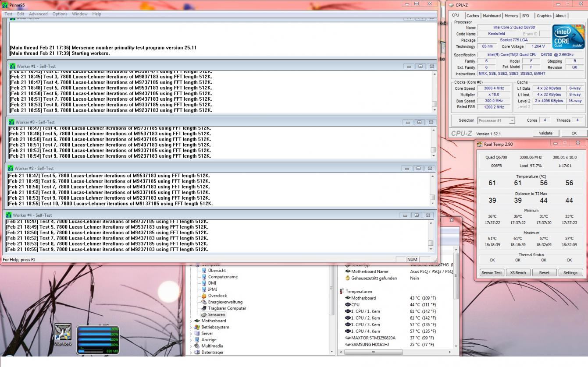Select the SAMSUNG HD161HJ drive row
Screen dimensions: 588x367
(399, 344)
